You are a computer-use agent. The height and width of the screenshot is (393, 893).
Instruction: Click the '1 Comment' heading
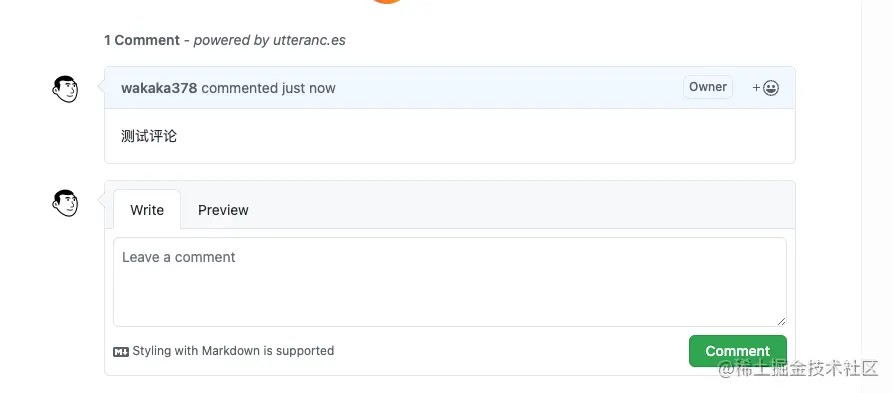[x=142, y=40]
